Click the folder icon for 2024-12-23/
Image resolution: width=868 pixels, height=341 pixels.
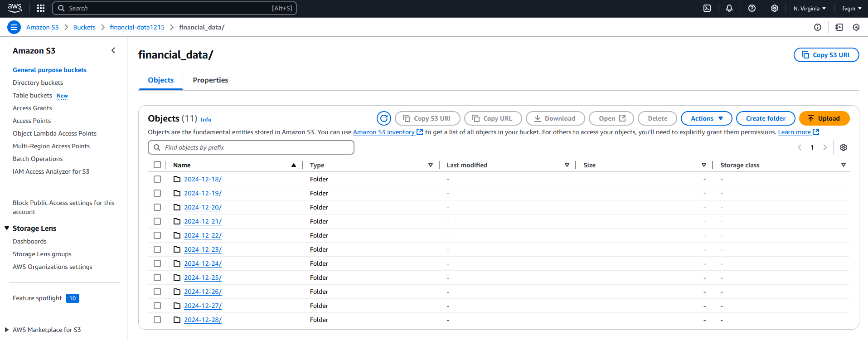point(177,249)
